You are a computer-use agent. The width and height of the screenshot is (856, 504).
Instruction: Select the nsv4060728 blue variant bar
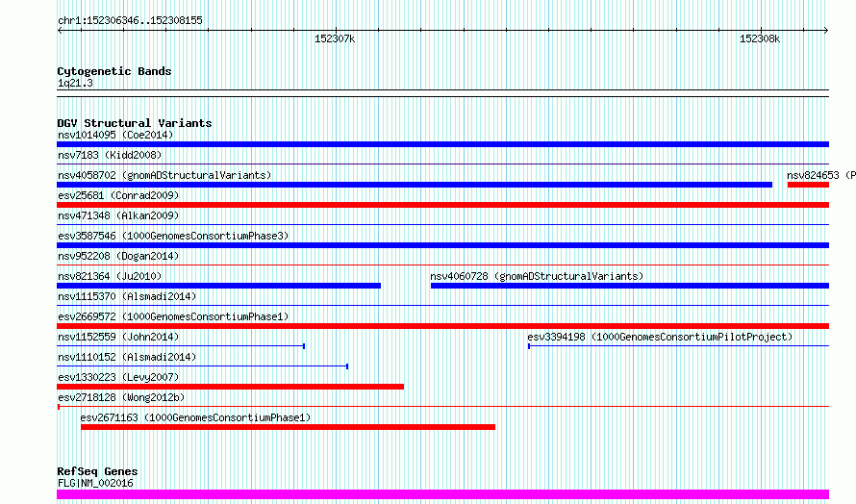point(630,286)
